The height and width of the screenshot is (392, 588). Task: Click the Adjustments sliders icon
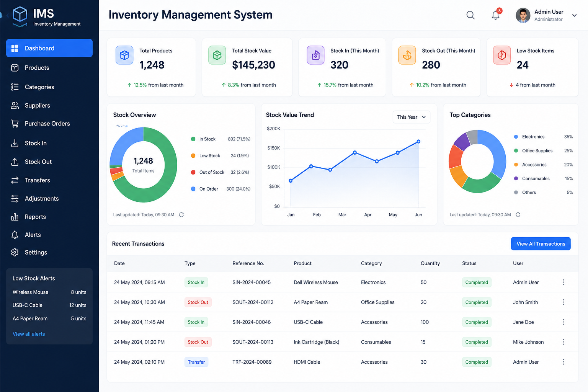[x=15, y=199]
